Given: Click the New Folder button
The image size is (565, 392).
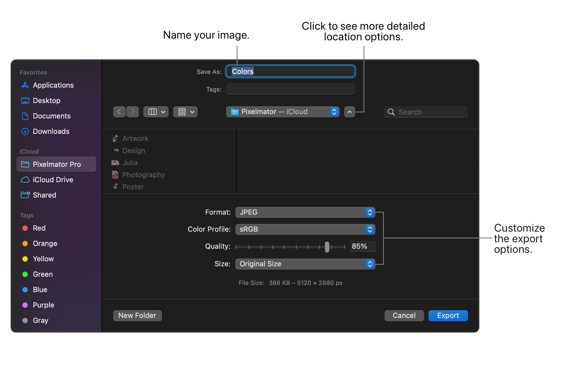Looking at the screenshot, I should (137, 316).
